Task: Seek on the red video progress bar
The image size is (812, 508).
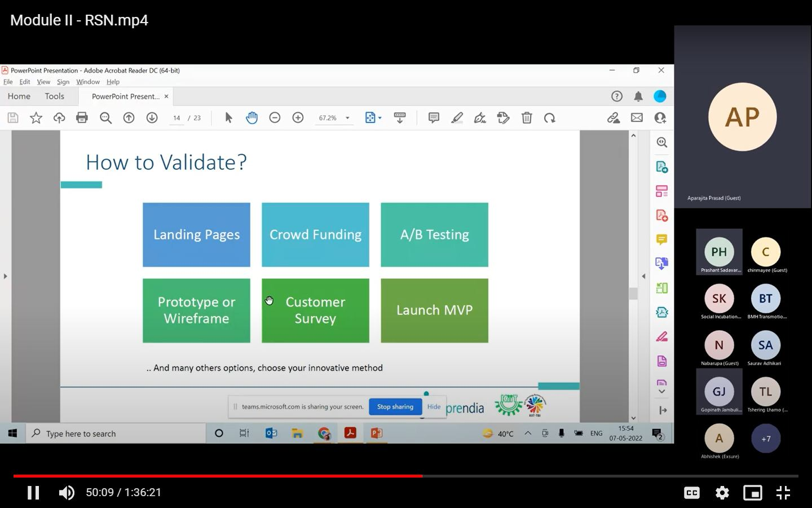Action: (x=218, y=476)
